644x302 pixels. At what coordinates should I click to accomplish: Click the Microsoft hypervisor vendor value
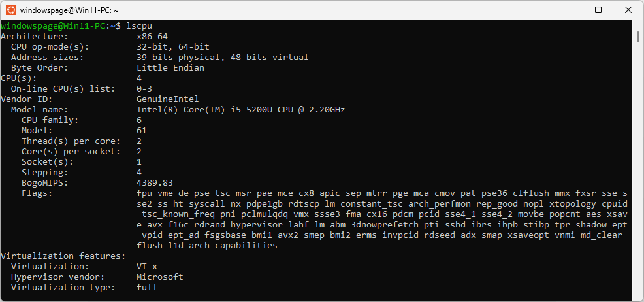point(159,277)
